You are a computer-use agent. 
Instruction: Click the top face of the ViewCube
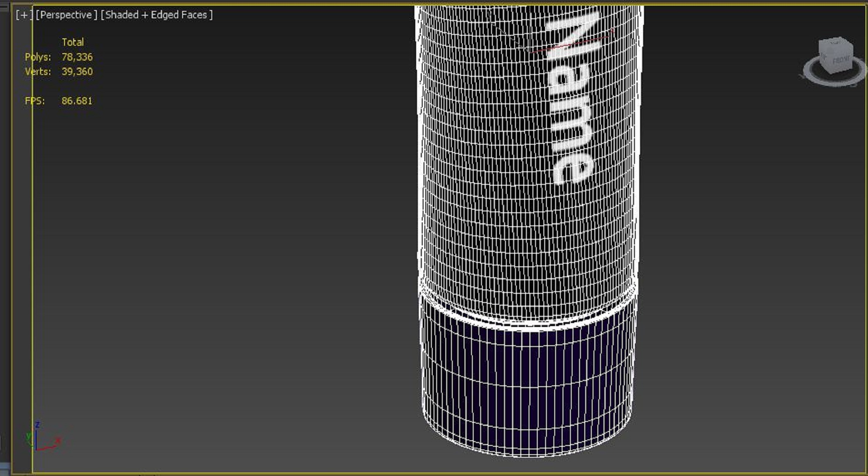(x=835, y=43)
